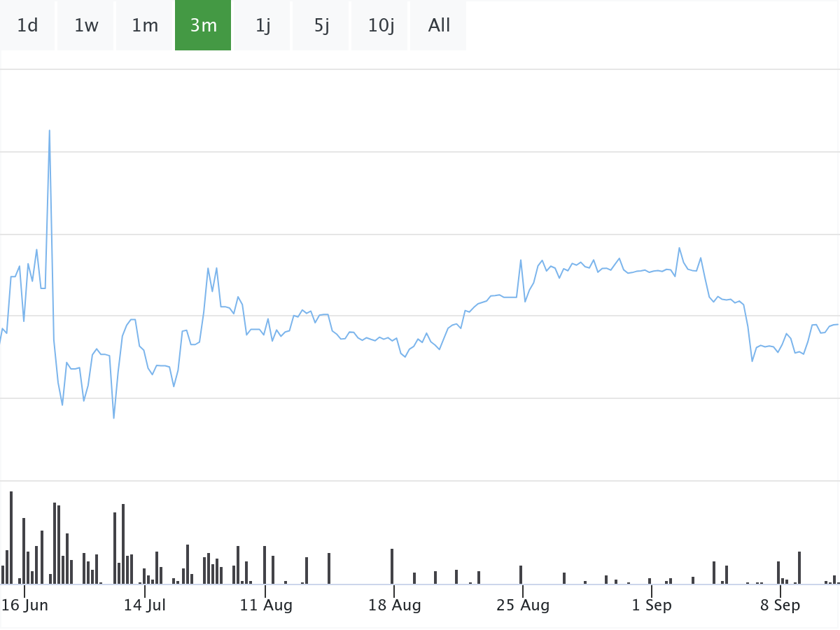Click the volume bar above 25 Aug
Image resolution: width=840 pixels, height=630 pixels.
[x=521, y=575]
